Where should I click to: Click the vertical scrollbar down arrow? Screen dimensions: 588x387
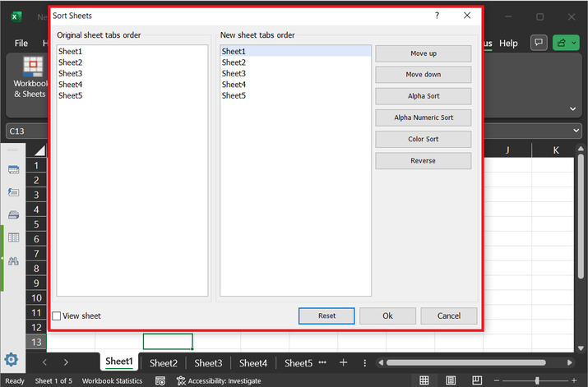click(581, 348)
